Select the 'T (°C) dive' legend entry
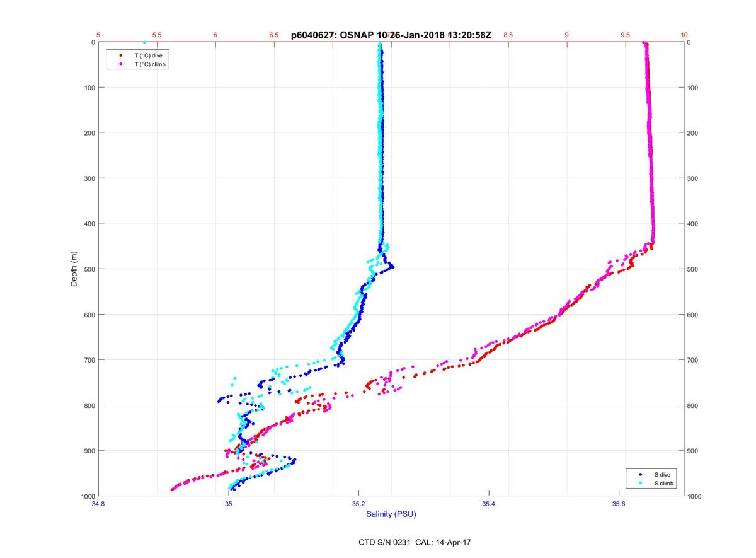756x558 pixels. 148,55
